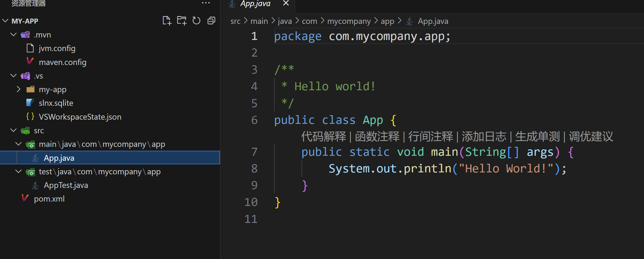
Task: Open AppTest.java file
Action: [x=66, y=185]
